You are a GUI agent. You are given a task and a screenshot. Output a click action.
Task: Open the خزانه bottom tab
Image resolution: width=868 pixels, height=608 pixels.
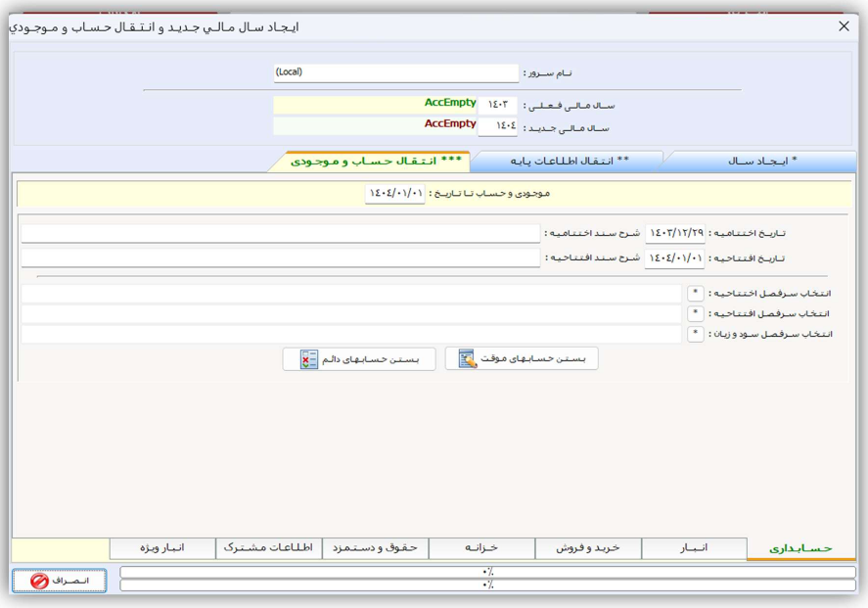tap(481, 547)
